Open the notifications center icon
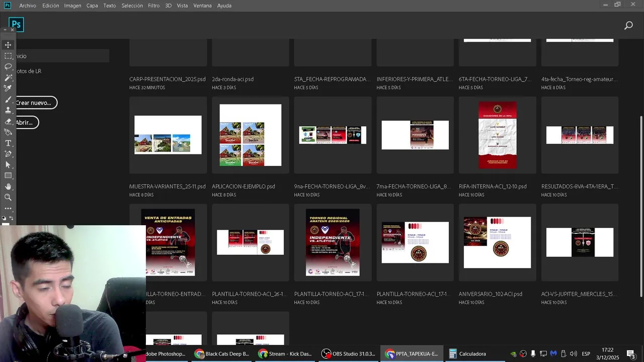The height and width of the screenshot is (362, 644). [x=631, y=354]
